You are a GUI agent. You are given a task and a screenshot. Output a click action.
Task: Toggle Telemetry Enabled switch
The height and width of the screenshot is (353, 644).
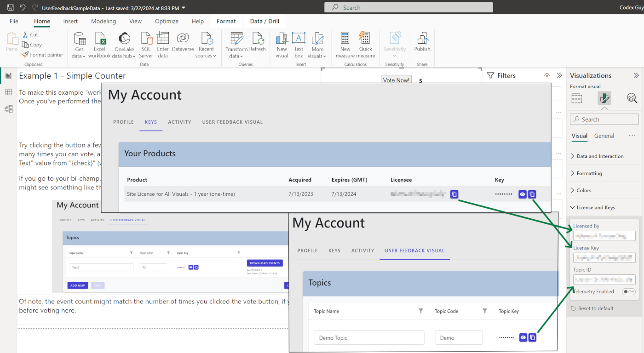pyautogui.click(x=629, y=292)
